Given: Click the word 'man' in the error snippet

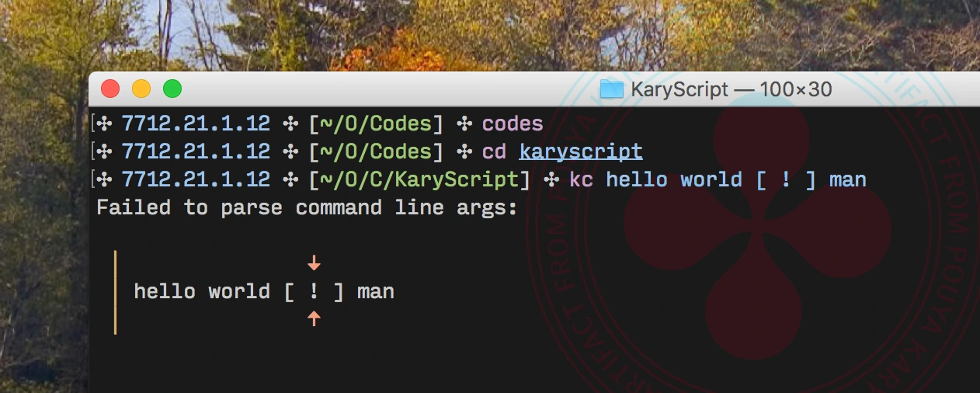Looking at the screenshot, I should pyautogui.click(x=376, y=292).
